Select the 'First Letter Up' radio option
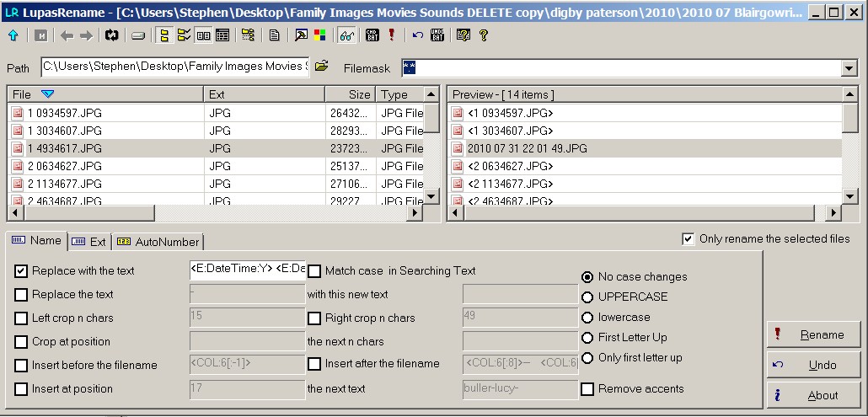868x417 pixels. (587, 337)
